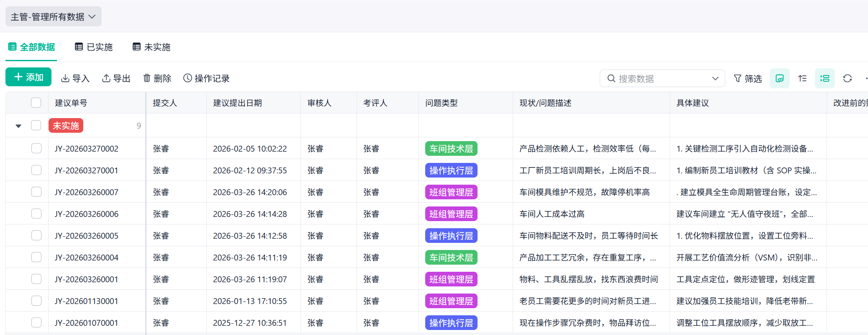The width and height of the screenshot is (868, 335).
Task: Click the plus icon on 添加
Action: coord(18,77)
